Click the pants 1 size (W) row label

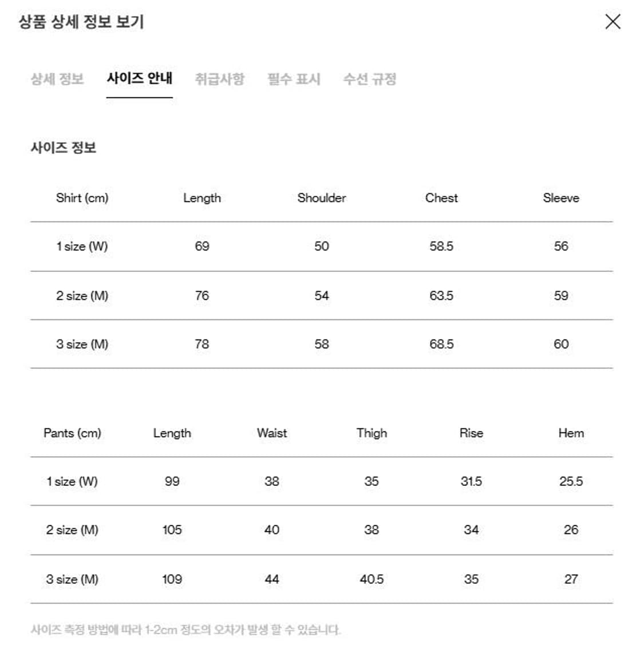tap(72, 481)
